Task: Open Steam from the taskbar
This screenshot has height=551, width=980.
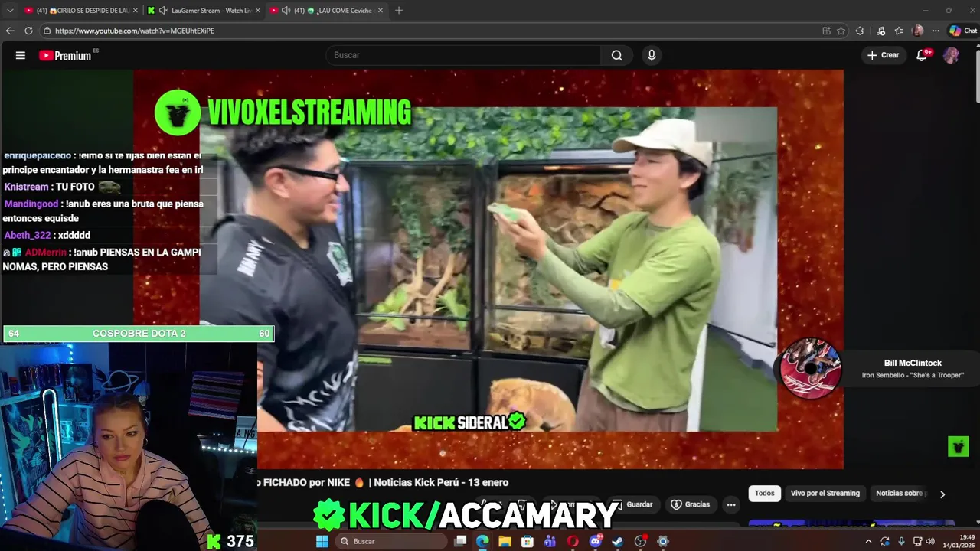Action: (618, 541)
